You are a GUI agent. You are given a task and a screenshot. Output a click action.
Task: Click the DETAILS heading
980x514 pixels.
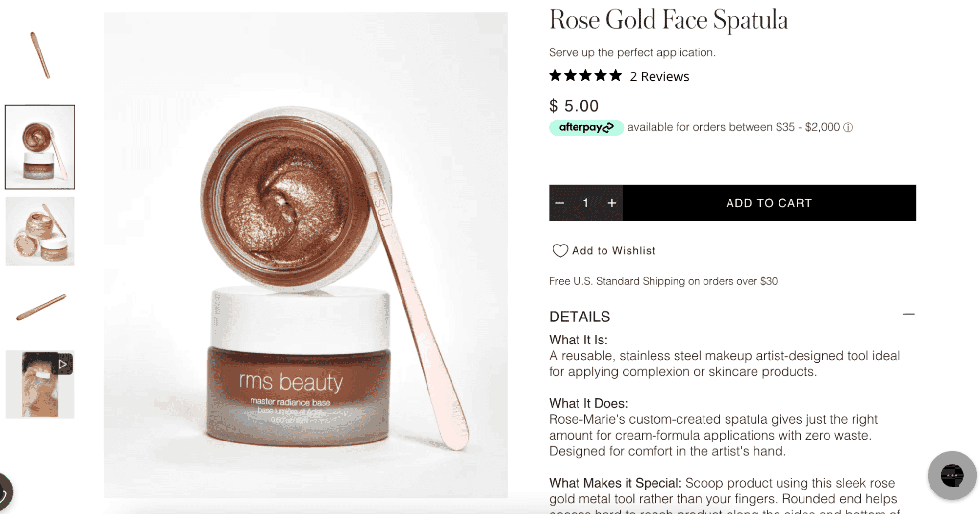tap(579, 317)
